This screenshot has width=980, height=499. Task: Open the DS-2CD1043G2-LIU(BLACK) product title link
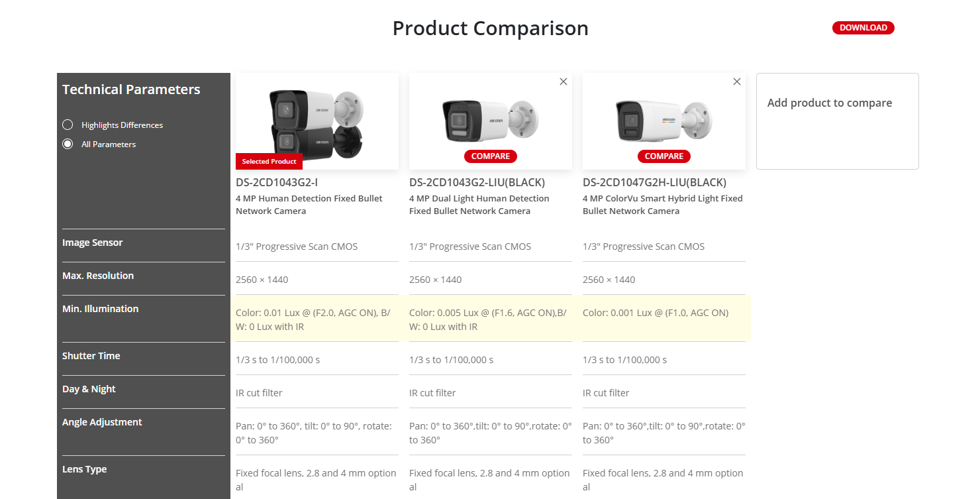(x=477, y=182)
